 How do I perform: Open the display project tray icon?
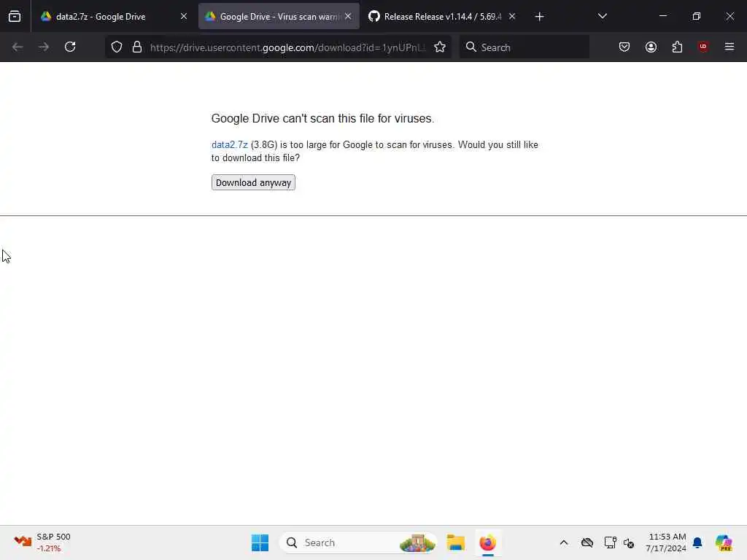610,542
